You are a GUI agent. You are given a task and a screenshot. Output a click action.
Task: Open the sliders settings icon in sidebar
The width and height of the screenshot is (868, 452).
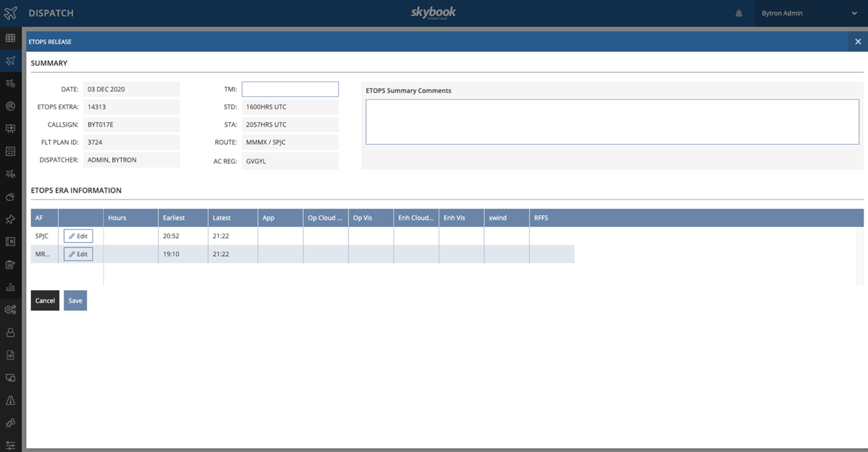pyautogui.click(x=11, y=445)
